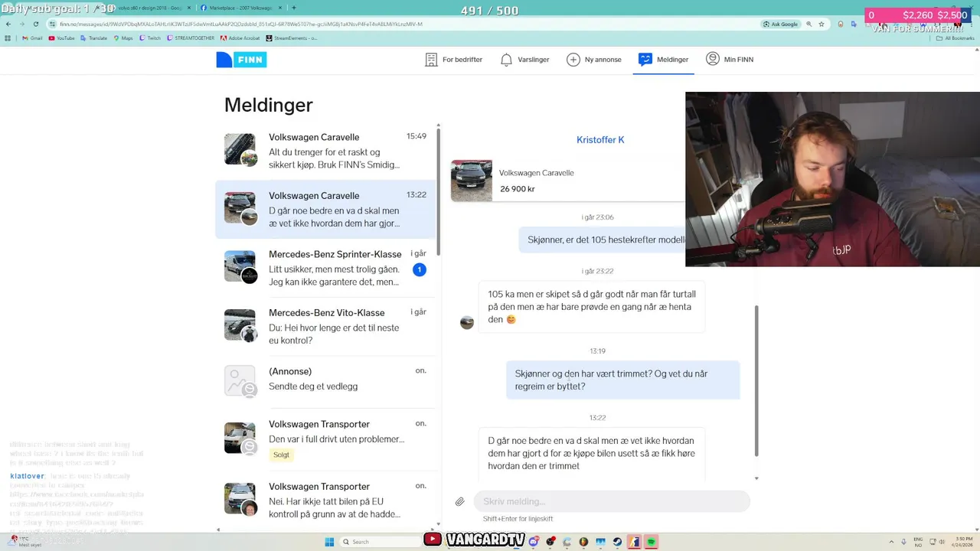Click the Ask Google button
Viewport: 980px width, 551px height.
click(780, 24)
